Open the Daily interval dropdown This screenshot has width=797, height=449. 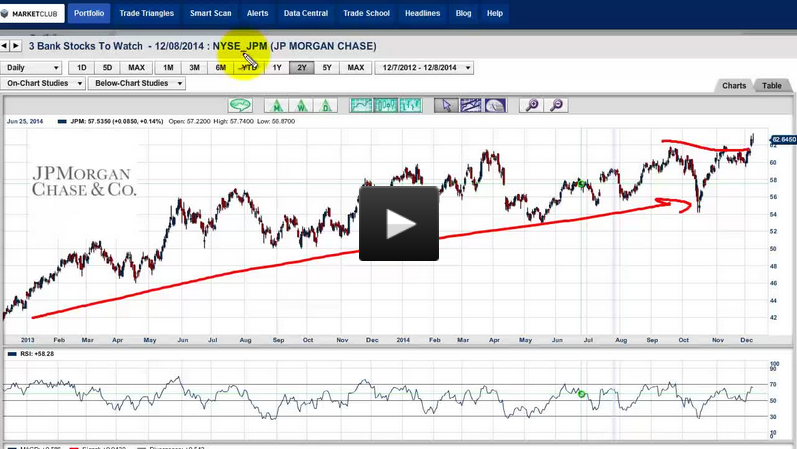pos(30,68)
